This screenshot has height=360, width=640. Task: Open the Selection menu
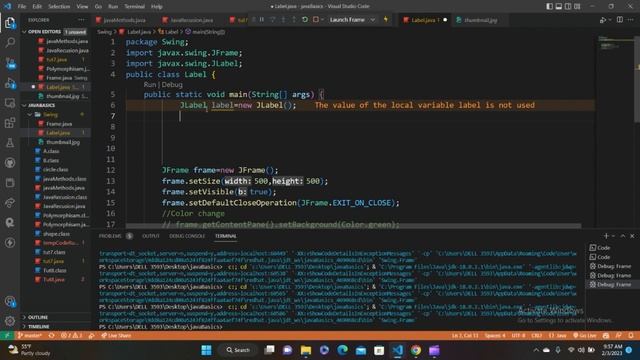pyautogui.click(x=59, y=7)
